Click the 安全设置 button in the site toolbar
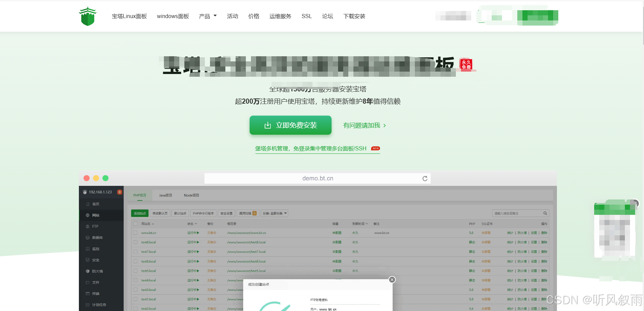This screenshot has width=644, height=311. point(226,213)
